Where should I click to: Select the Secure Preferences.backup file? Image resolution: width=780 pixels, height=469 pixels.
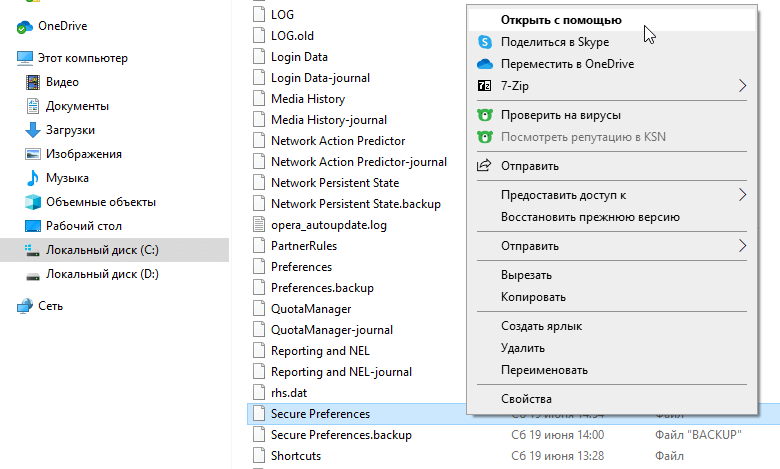(x=340, y=435)
